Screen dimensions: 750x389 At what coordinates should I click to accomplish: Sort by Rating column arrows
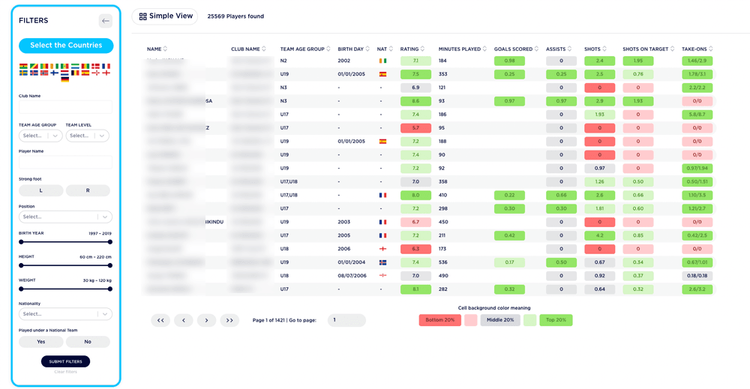coord(422,49)
